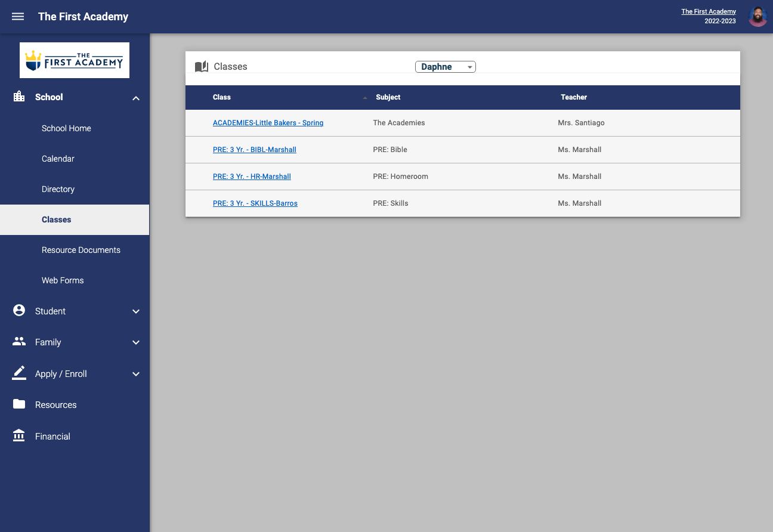Click The First Academy logo image
The height and width of the screenshot is (532, 773).
tap(75, 60)
